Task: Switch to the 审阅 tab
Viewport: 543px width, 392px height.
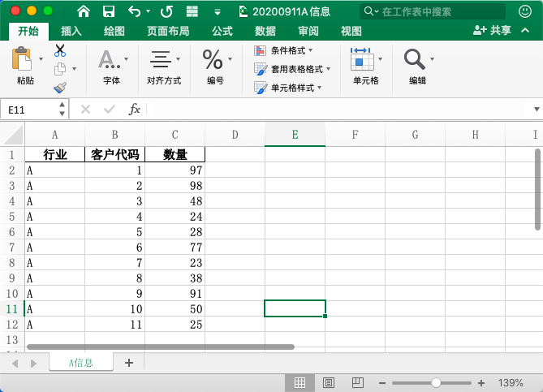Action: pyautogui.click(x=308, y=31)
